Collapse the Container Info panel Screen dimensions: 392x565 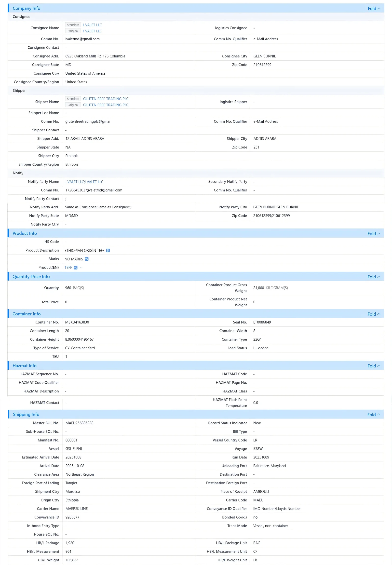pos(374,314)
